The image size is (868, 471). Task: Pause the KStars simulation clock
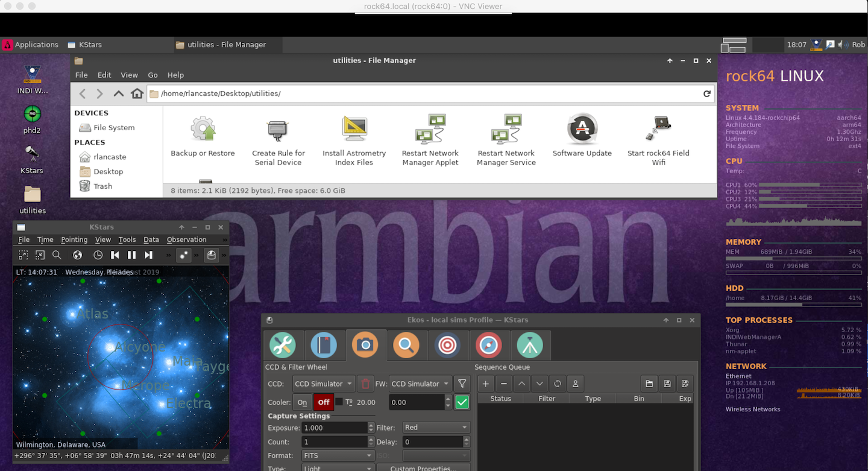(x=131, y=255)
